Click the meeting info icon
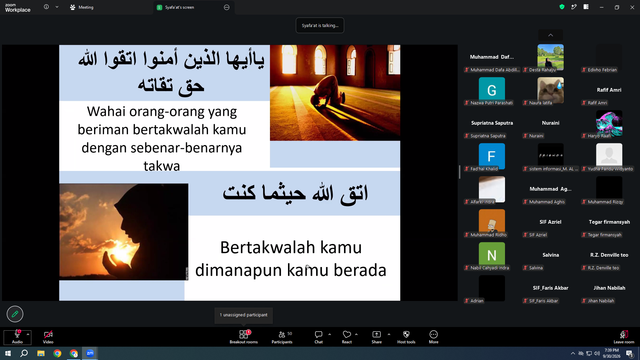This screenshot has height=360, width=640. tap(46, 7)
